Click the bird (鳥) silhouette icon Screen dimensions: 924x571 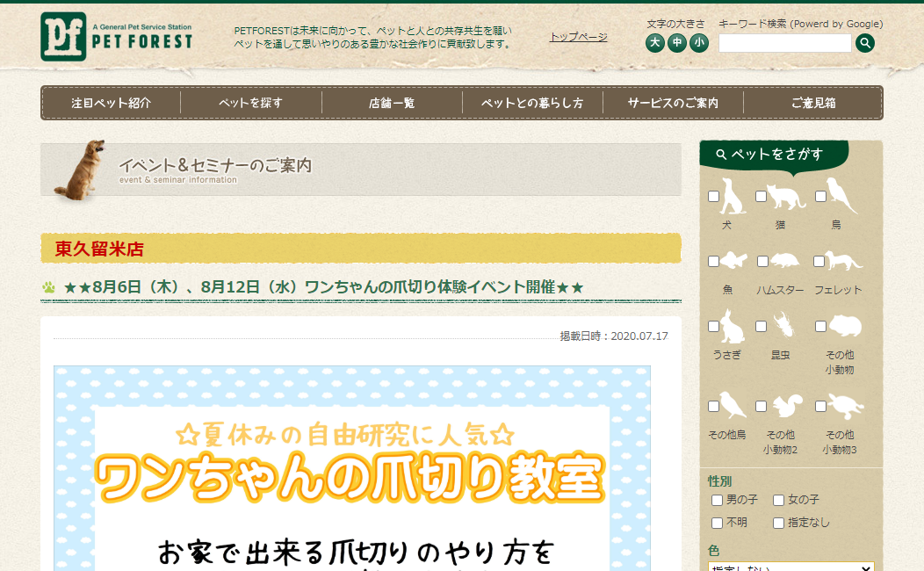tap(841, 195)
